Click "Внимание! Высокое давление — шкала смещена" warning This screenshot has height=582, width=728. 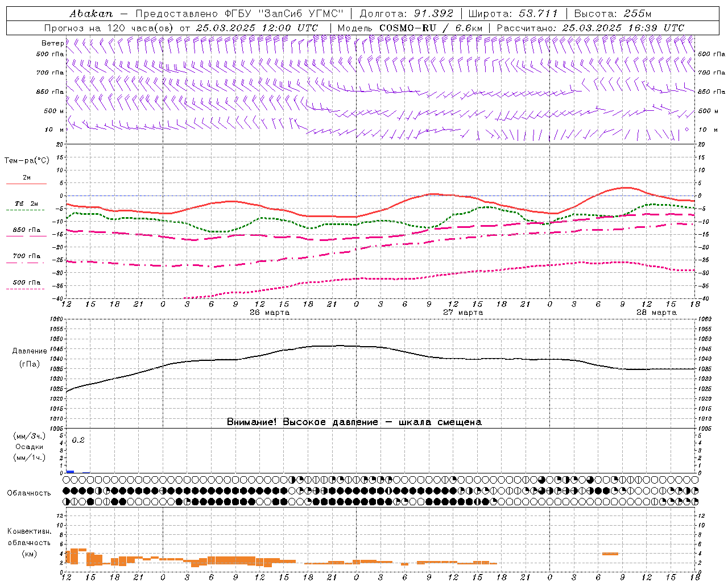(354, 422)
